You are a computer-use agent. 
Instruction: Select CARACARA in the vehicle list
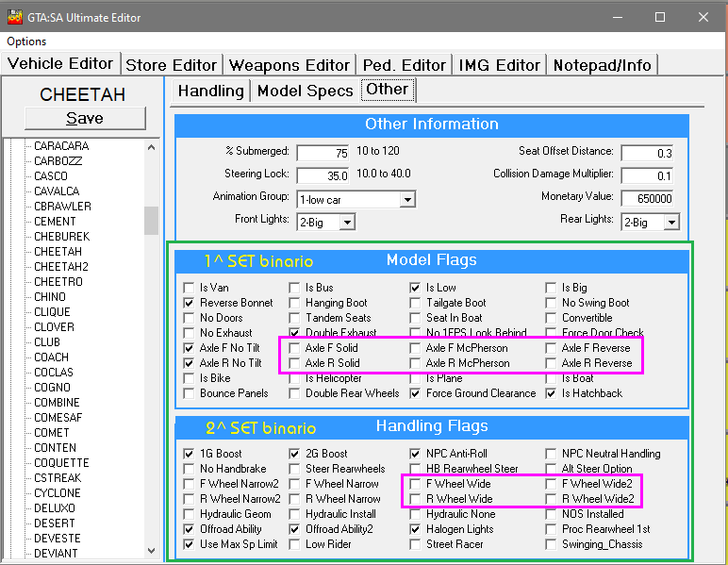click(61, 146)
